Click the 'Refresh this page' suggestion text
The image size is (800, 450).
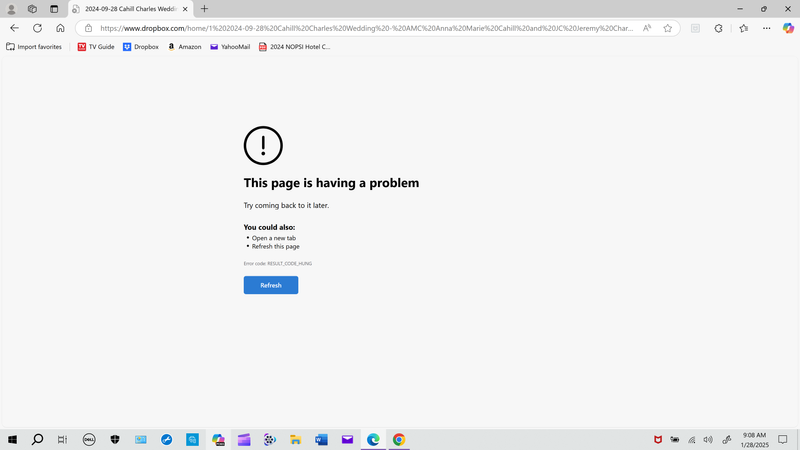[x=276, y=246]
